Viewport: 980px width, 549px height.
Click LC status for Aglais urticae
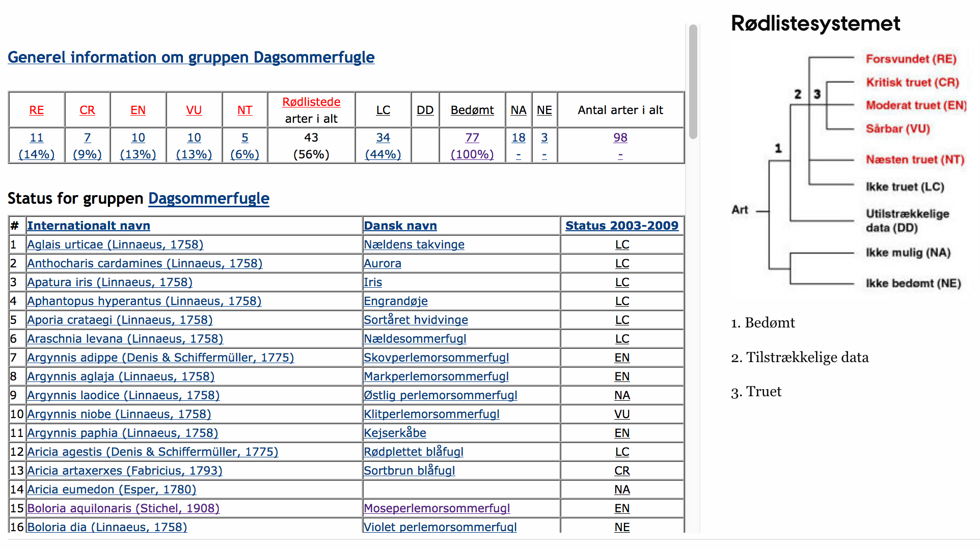pos(622,244)
